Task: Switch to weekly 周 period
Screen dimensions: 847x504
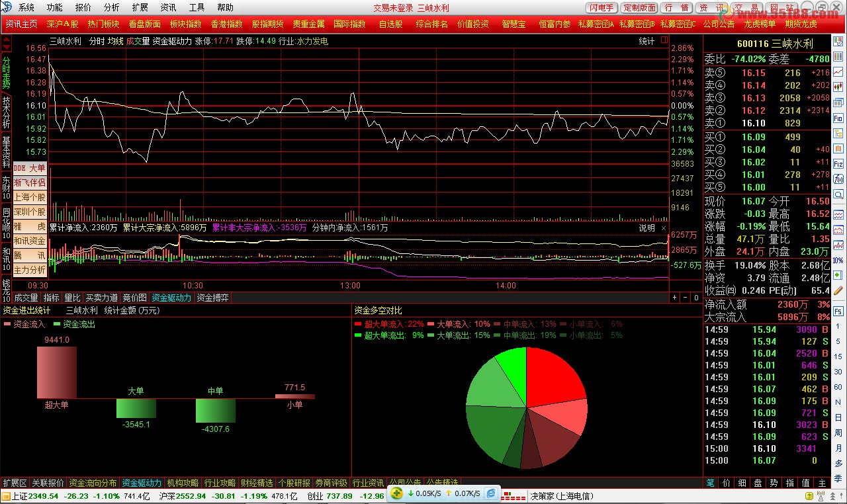Action: click(838, 432)
